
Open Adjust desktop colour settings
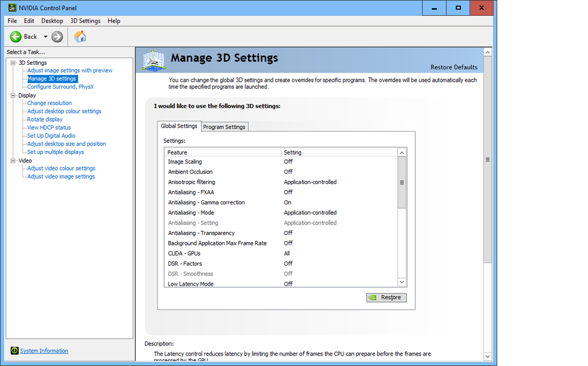tap(64, 111)
